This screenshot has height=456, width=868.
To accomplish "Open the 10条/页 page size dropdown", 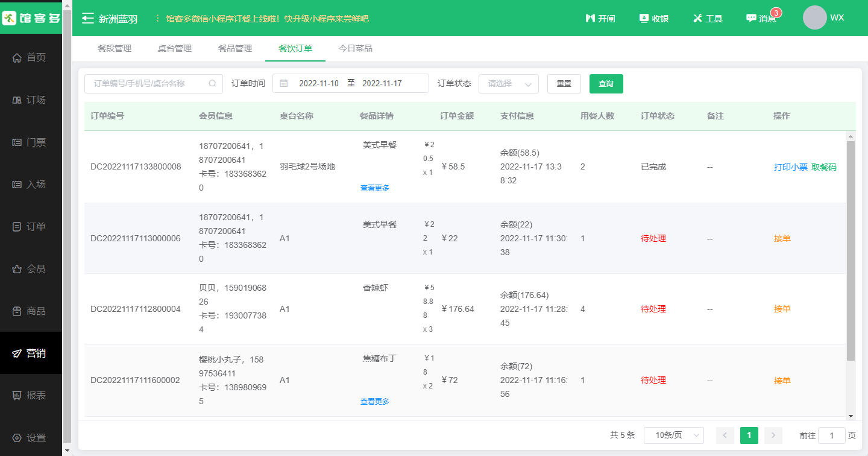I will coord(673,435).
